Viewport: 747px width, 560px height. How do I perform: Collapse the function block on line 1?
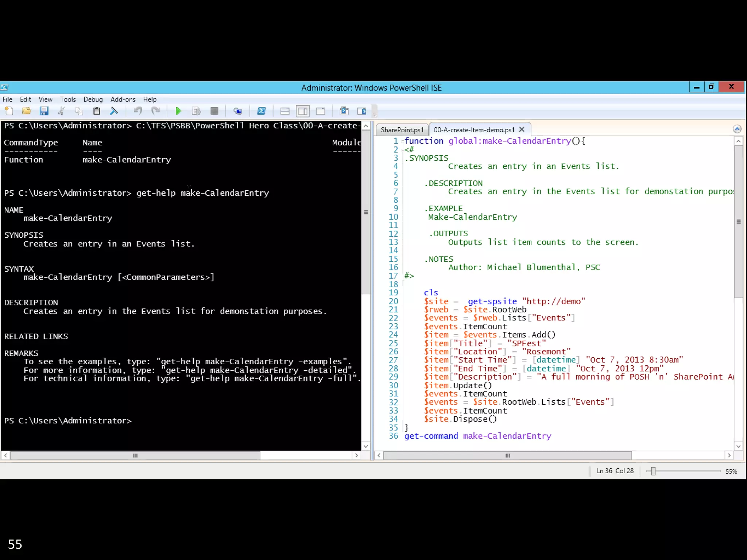(402, 141)
